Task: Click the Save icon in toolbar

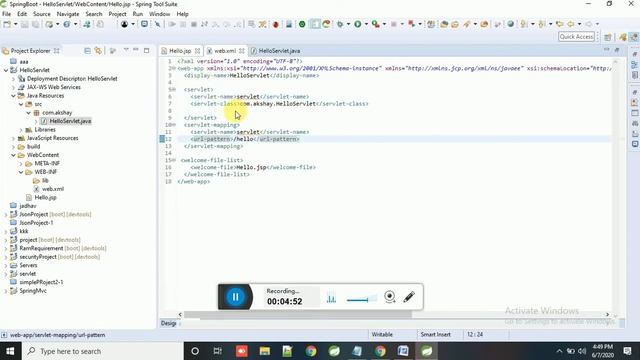Action: coord(25,24)
